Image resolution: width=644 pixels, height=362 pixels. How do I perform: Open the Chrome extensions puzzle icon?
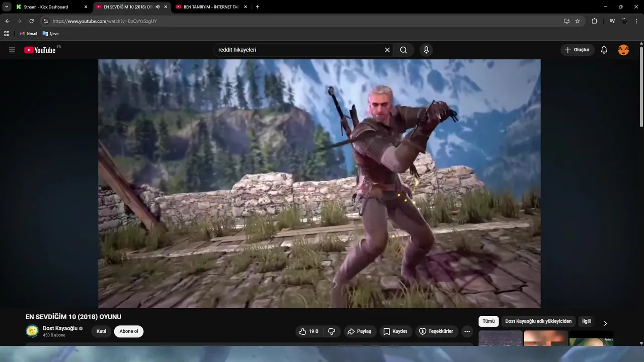click(595, 21)
